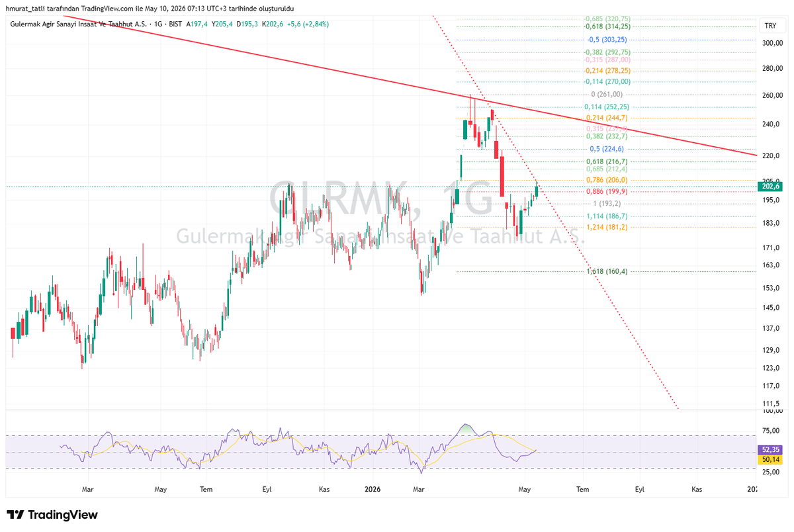Click the 183,0 price axis label
The height and width of the screenshot is (532, 794).
771,223
